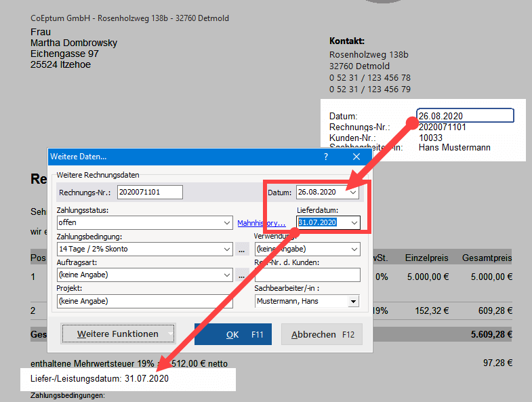Image resolution: width=532 pixels, height=402 pixels.
Task: Click into the Projekt field
Action: click(144, 301)
